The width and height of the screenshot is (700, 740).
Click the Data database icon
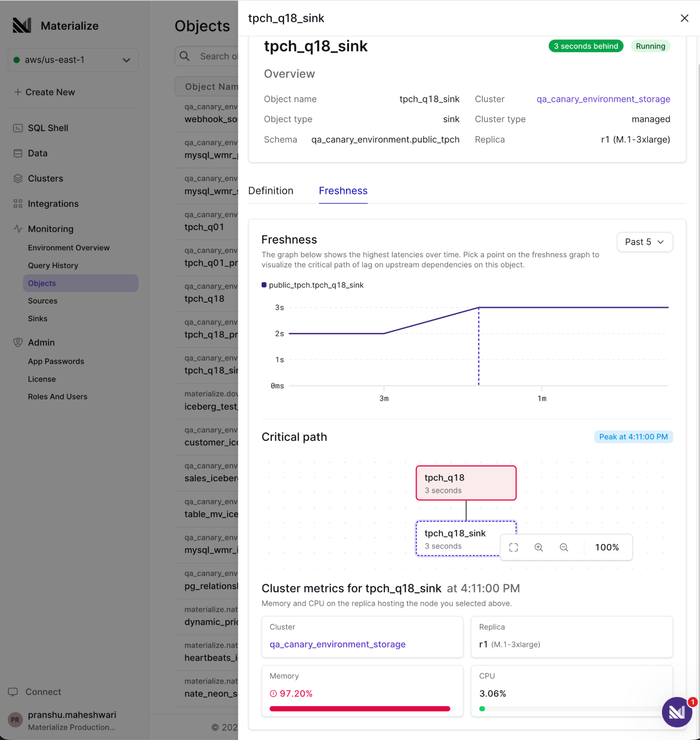pos(18,153)
